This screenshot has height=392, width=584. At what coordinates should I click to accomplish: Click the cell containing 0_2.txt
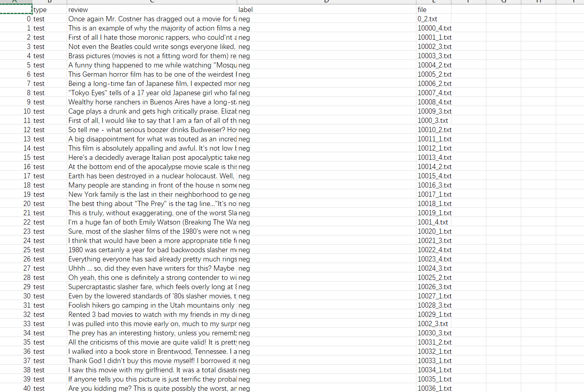pos(434,19)
